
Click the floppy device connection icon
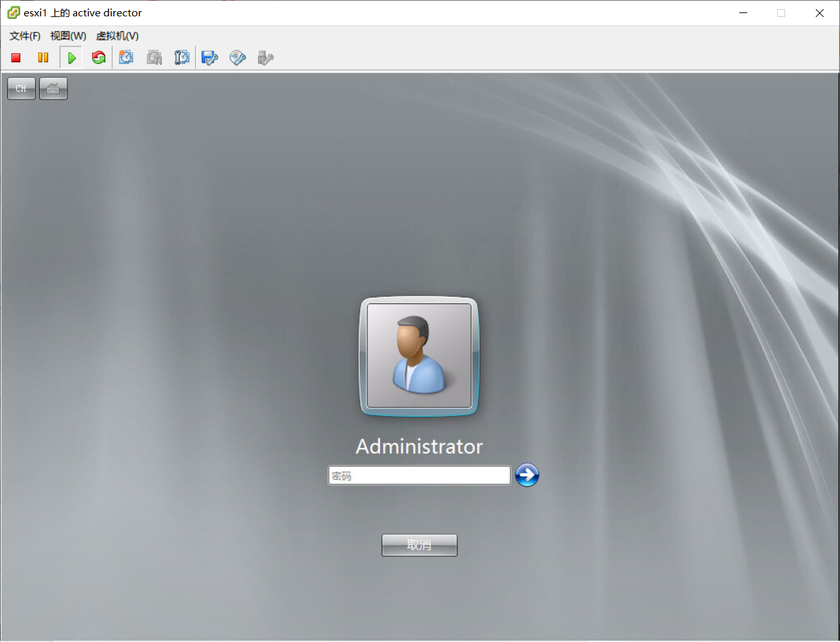pyautogui.click(x=210, y=58)
